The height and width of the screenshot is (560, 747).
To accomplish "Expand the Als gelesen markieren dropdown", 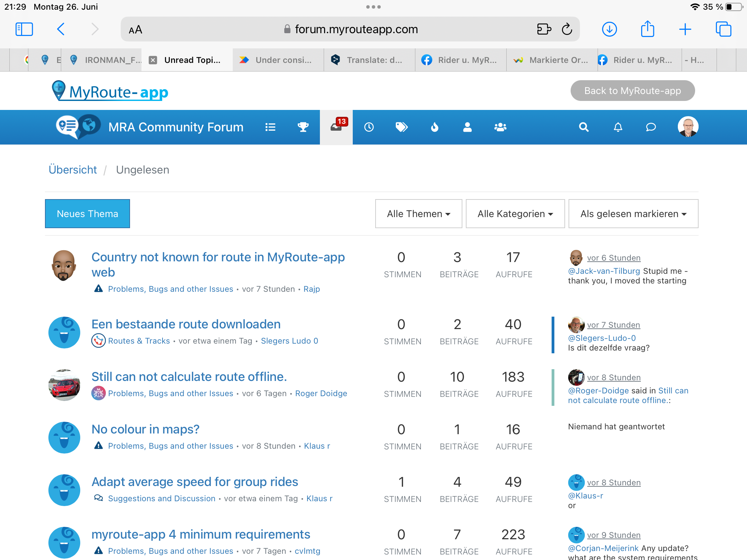I will point(633,214).
